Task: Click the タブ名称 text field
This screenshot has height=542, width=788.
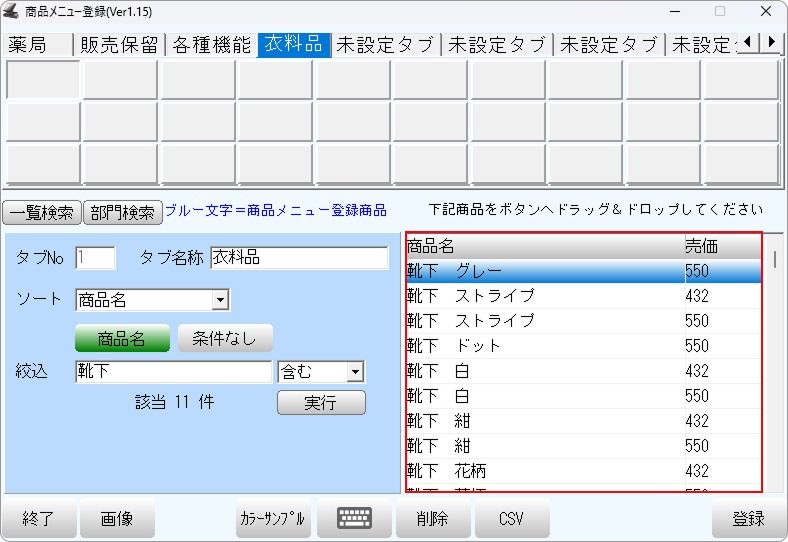Action: coord(298,257)
